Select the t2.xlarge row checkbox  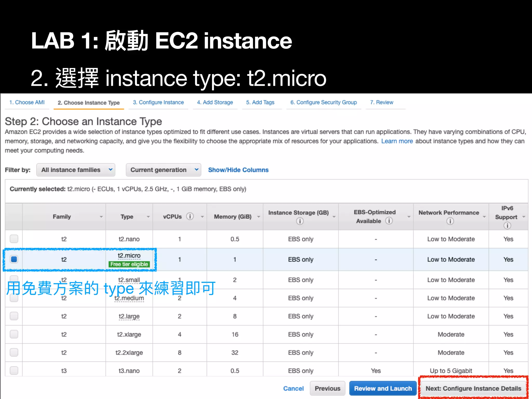click(x=14, y=334)
